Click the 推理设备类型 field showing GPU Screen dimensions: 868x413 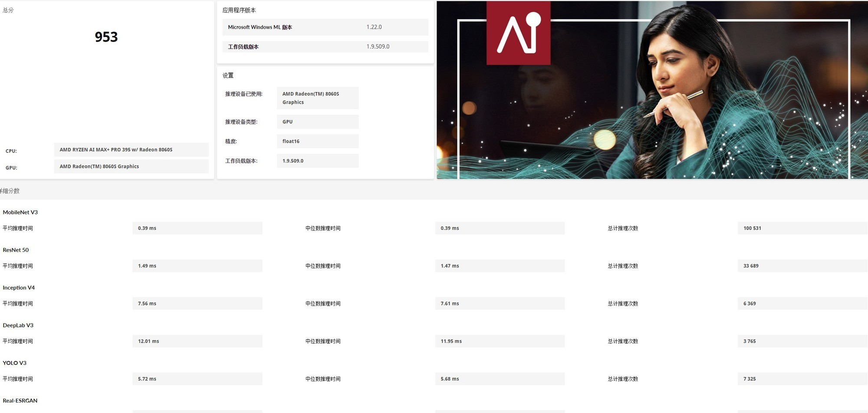[317, 122]
